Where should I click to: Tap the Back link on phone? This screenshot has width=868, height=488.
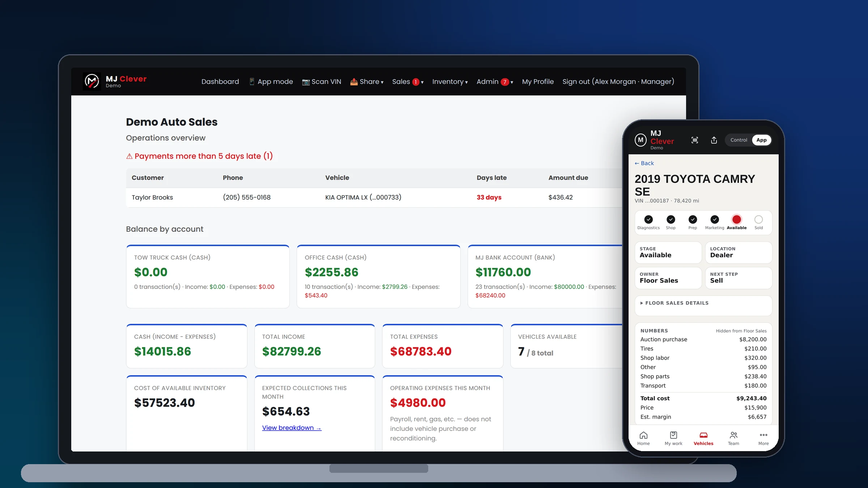[x=644, y=163]
